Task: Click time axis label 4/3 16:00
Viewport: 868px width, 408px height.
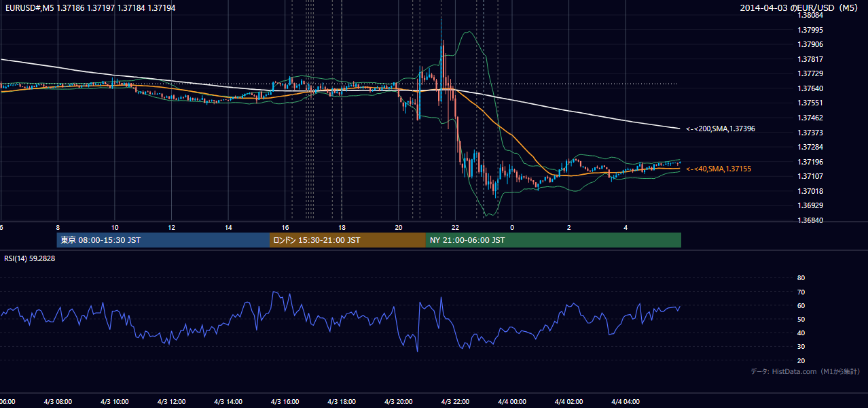Action: (285, 402)
